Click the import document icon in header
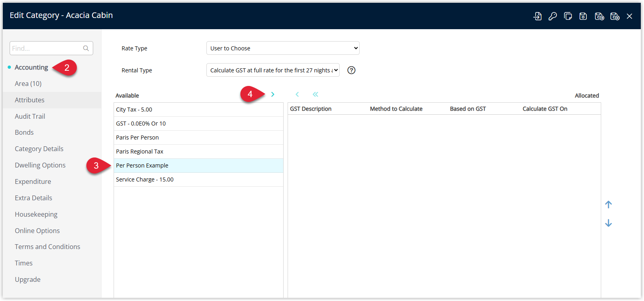 tap(538, 16)
